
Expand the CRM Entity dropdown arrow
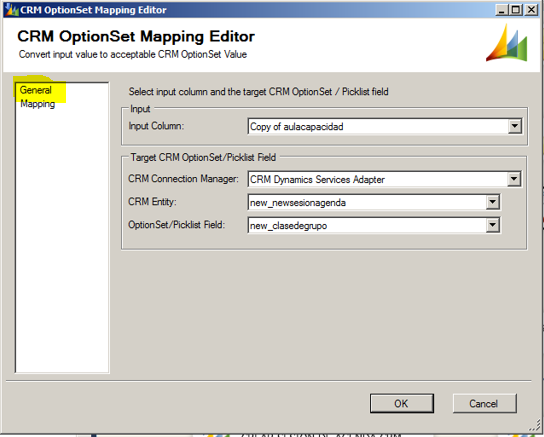tap(492, 202)
